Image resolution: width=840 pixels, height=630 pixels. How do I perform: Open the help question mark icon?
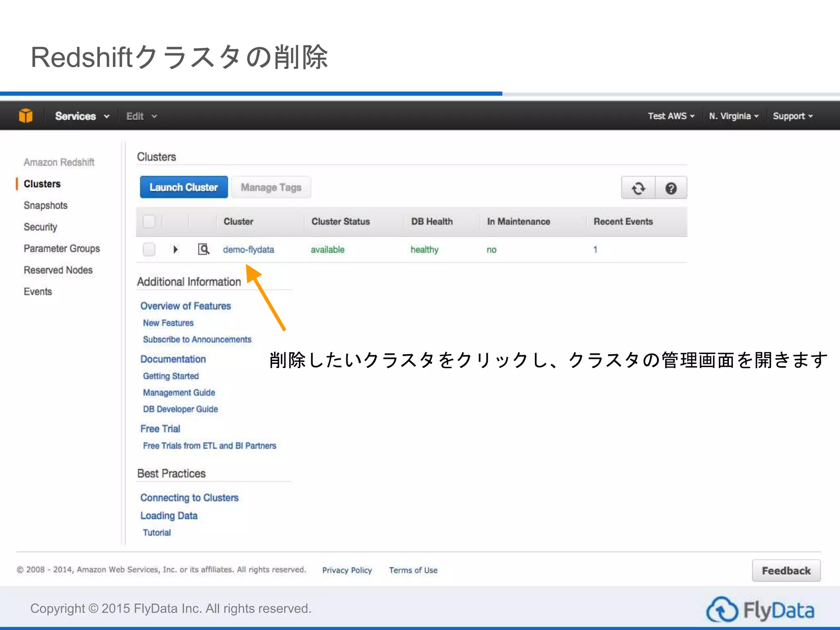click(x=671, y=188)
